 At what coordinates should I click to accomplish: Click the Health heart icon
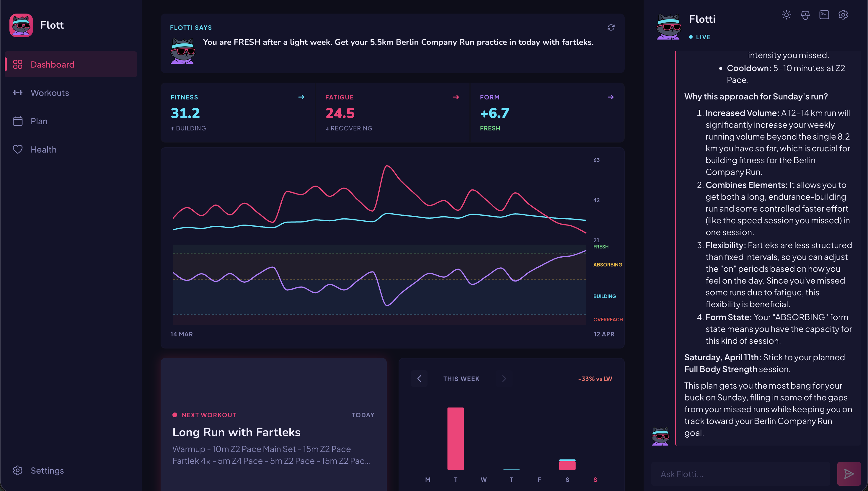click(x=17, y=149)
